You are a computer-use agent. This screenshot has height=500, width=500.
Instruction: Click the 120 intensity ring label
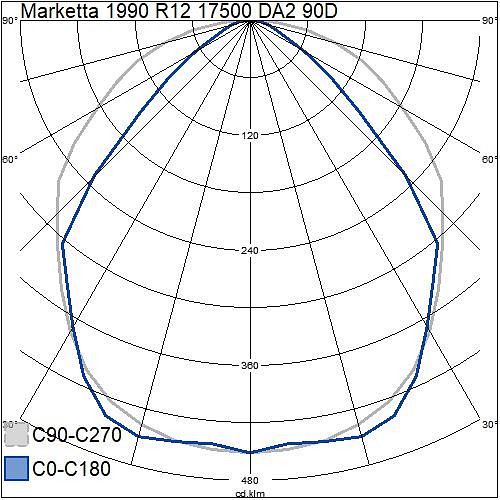(250, 136)
